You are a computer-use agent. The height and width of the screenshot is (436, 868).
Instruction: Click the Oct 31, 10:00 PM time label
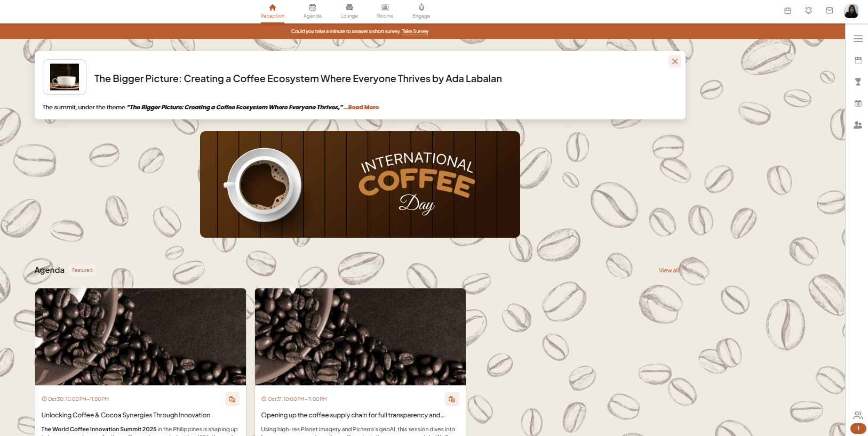[x=294, y=399]
